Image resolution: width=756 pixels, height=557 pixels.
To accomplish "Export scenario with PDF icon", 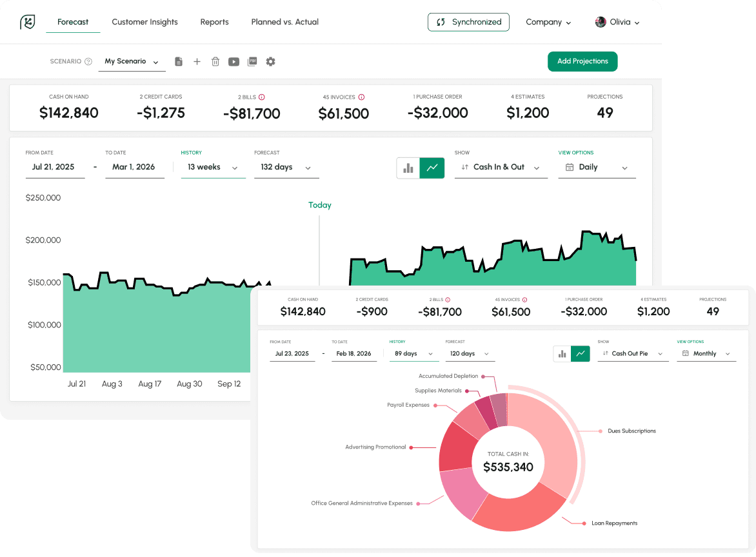I will tap(252, 62).
